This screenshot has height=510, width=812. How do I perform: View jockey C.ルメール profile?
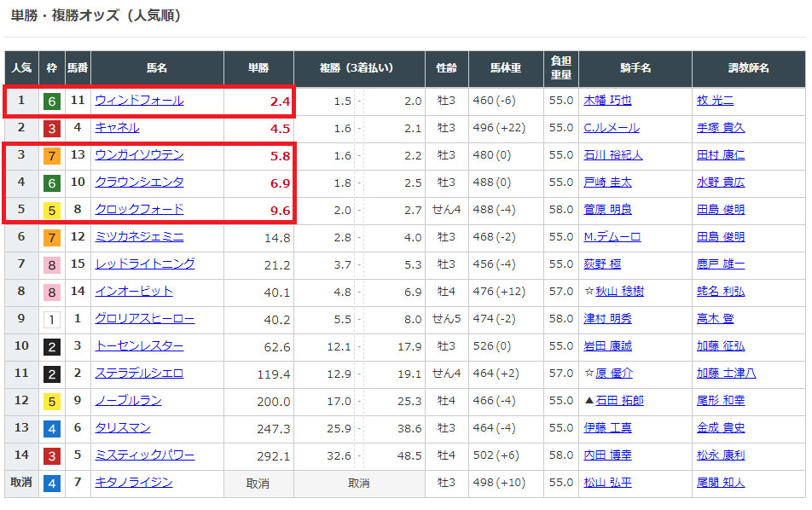click(612, 128)
